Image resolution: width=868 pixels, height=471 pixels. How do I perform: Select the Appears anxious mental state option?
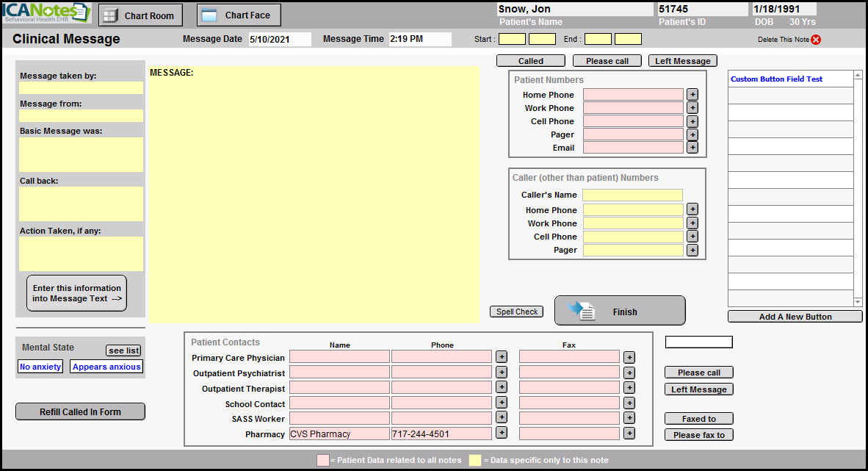click(x=106, y=367)
